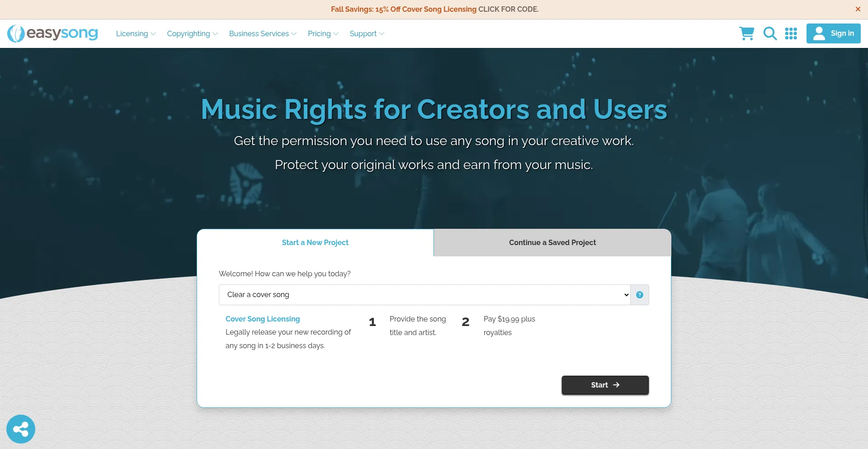Click the share icon button
Viewport: 868px width, 449px height.
pyautogui.click(x=21, y=429)
